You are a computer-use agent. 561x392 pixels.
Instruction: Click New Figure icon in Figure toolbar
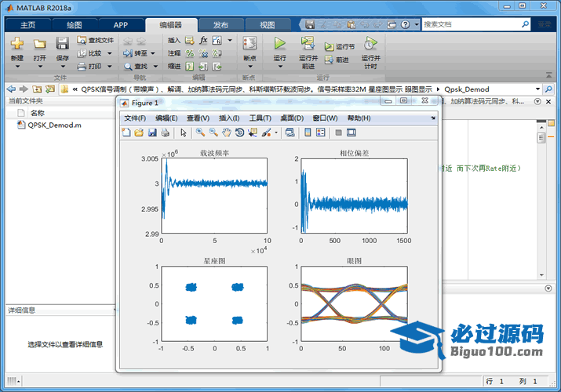click(126, 132)
